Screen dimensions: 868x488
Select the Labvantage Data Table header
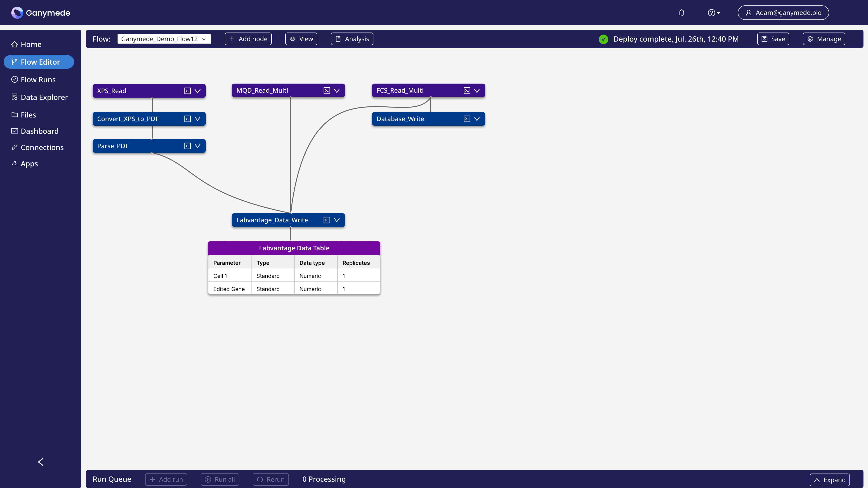click(x=294, y=248)
